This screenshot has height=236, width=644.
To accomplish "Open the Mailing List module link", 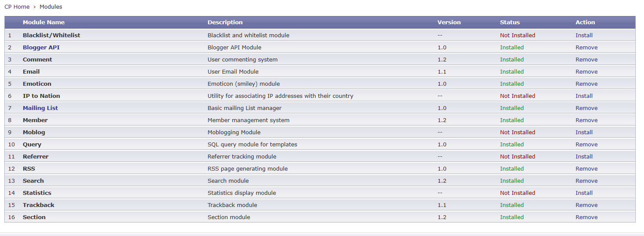I will 40,108.
